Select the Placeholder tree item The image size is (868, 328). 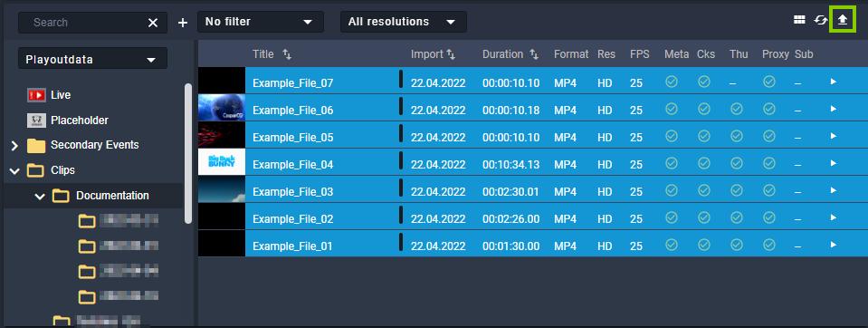[80, 121]
